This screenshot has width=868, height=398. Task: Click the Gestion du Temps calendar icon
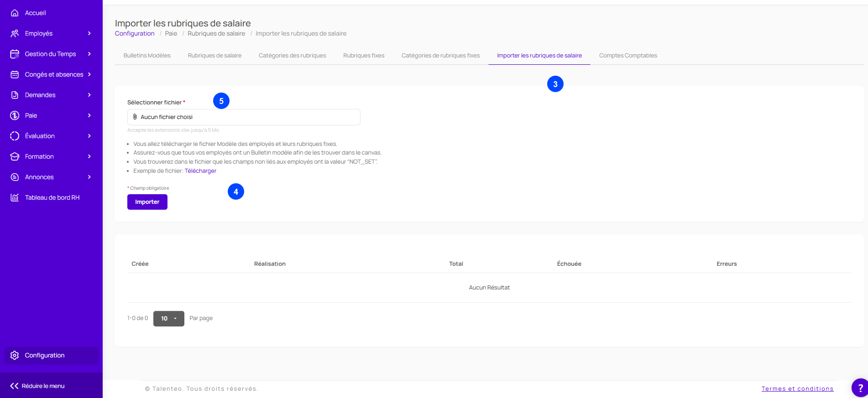(x=15, y=54)
